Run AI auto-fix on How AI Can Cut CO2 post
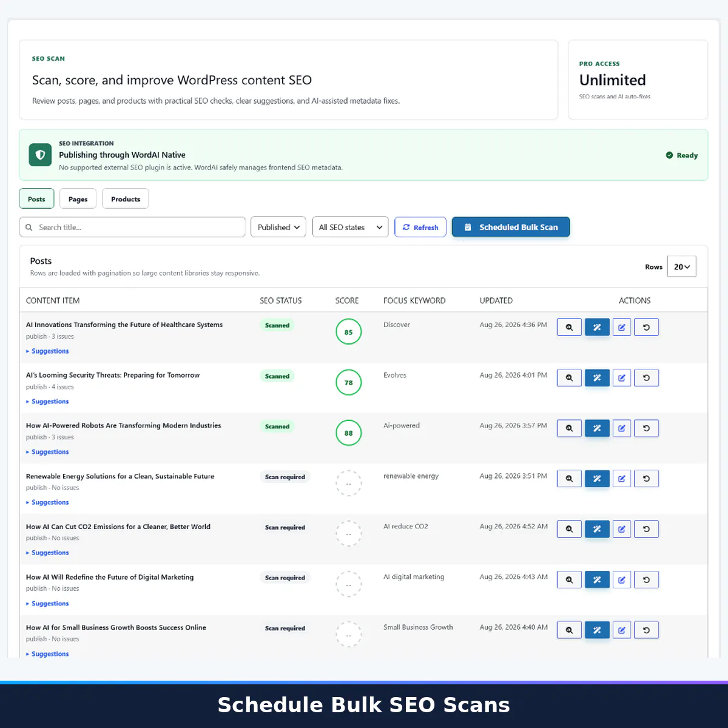This screenshot has width=728, height=728. pos(597,529)
